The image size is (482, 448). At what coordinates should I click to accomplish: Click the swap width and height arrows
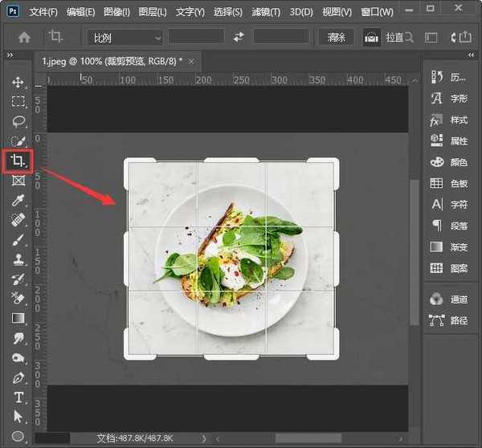click(x=239, y=37)
